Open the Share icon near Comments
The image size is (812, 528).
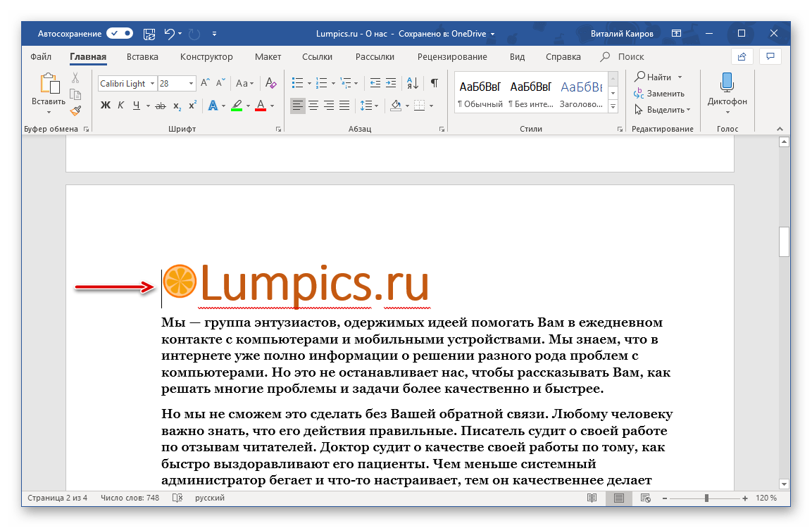pyautogui.click(x=741, y=56)
